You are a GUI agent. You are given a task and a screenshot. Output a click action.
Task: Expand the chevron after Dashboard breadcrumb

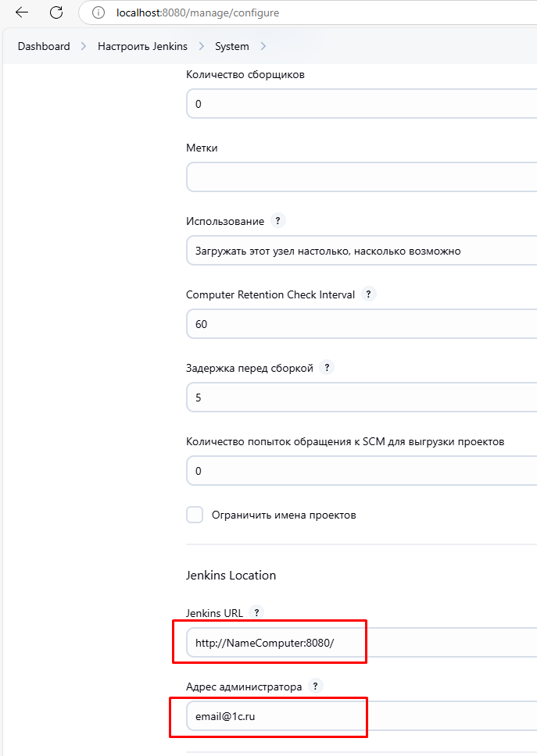point(84,47)
